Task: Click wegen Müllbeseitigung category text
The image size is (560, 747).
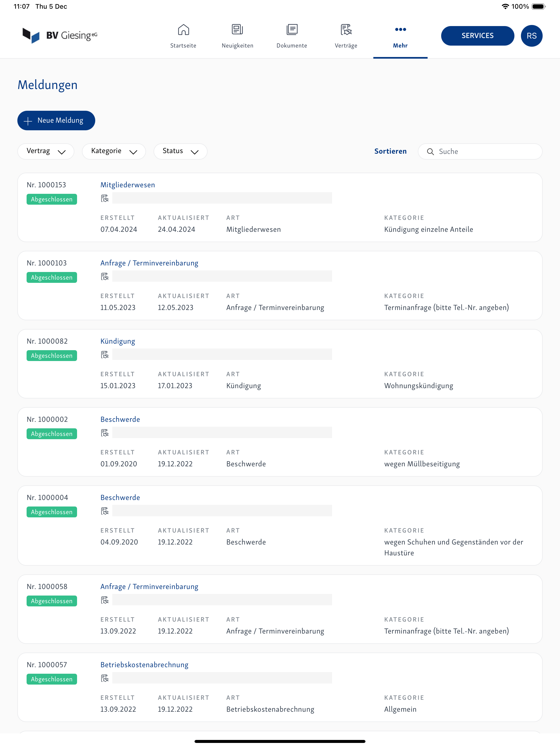Action: click(422, 464)
